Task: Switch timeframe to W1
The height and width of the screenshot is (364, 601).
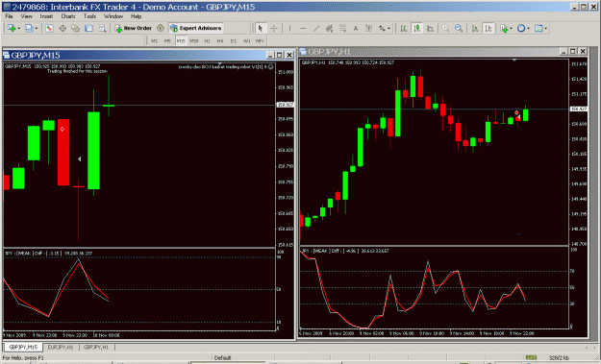Action: (x=247, y=40)
